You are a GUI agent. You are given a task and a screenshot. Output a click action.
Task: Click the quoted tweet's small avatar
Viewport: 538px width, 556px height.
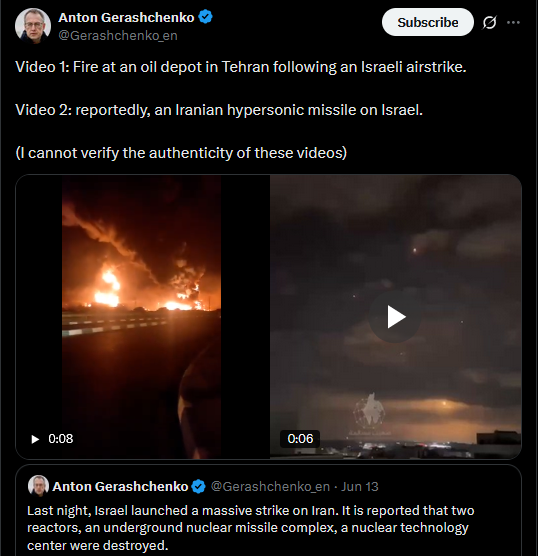38,486
